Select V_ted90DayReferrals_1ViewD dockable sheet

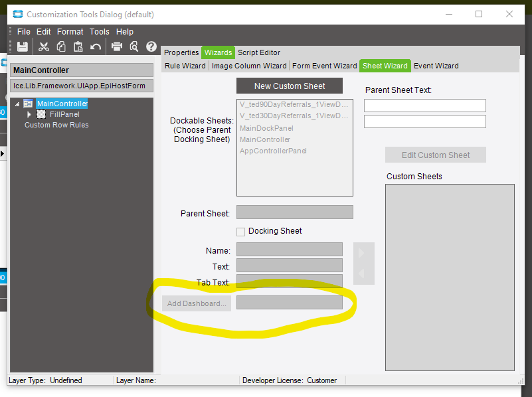(294, 104)
